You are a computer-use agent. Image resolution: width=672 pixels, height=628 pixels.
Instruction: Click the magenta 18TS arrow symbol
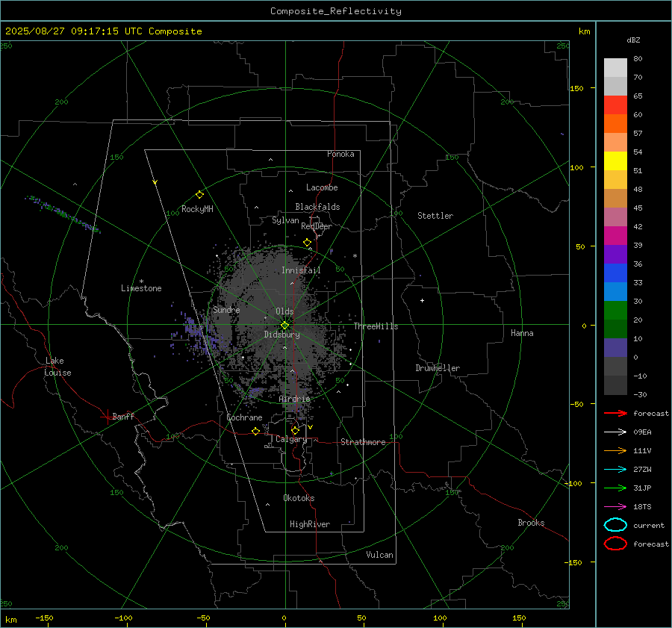pos(615,507)
